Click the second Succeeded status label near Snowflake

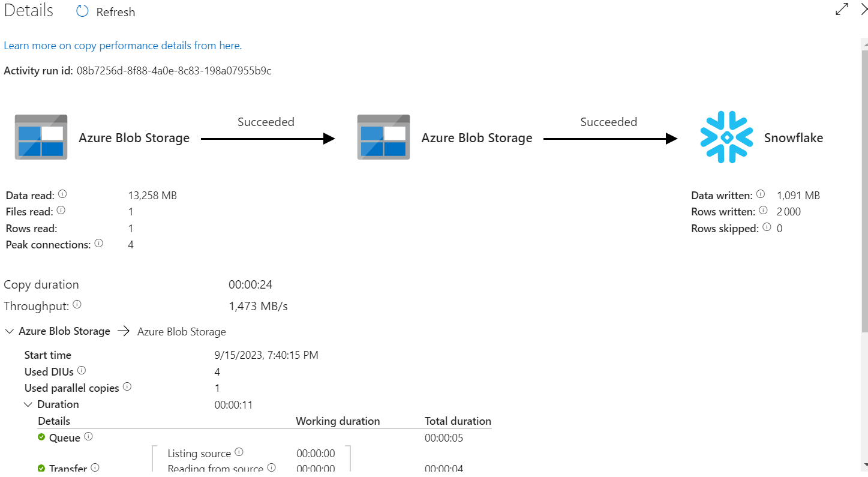(x=608, y=122)
